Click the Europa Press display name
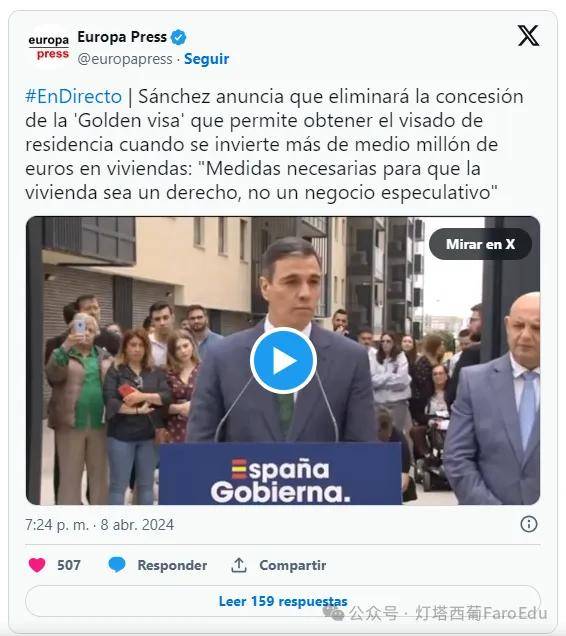Screen dimensions: 566x636 122,37
